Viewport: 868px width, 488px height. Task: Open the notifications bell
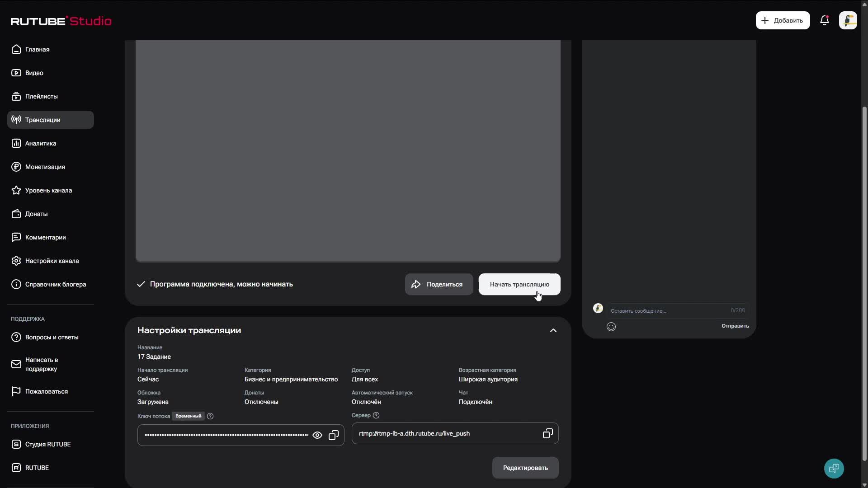click(825, 20)
